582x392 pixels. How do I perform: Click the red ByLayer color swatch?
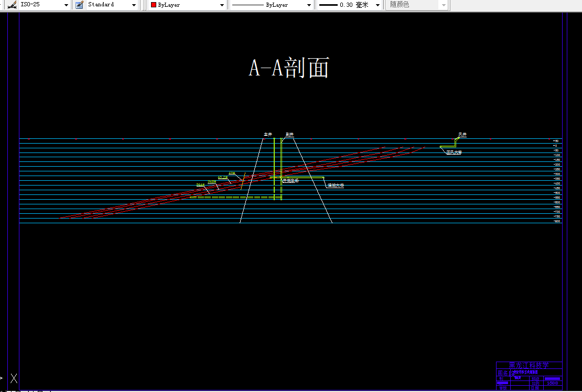click(x=154, y=5)
